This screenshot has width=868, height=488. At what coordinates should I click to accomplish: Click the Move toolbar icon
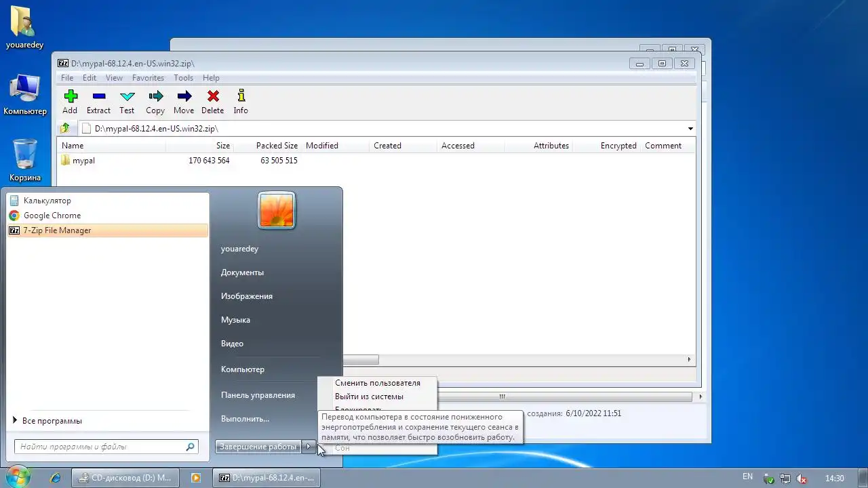184,96
